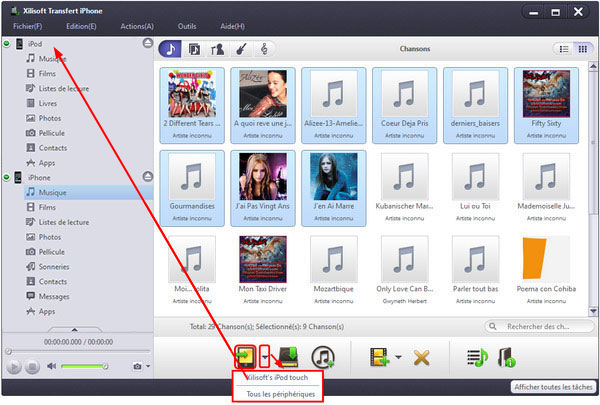Mute the player volume speaker icon
600x405 pixels.
tap(51, 366)
